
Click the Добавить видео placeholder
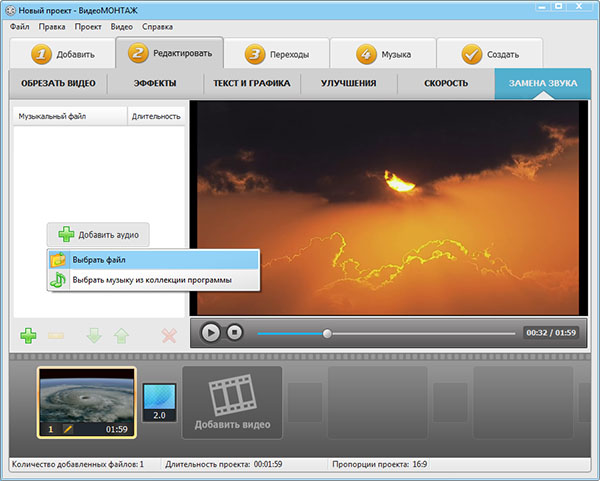232,403
